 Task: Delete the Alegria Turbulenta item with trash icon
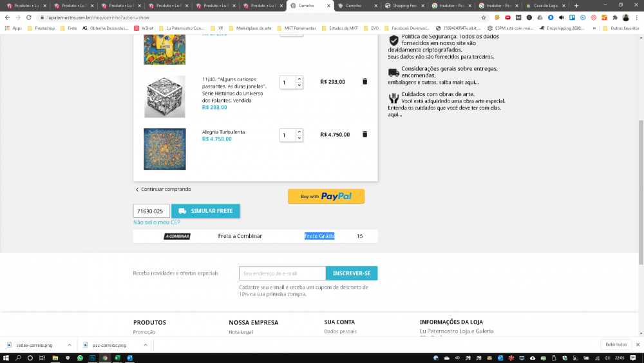365,134
